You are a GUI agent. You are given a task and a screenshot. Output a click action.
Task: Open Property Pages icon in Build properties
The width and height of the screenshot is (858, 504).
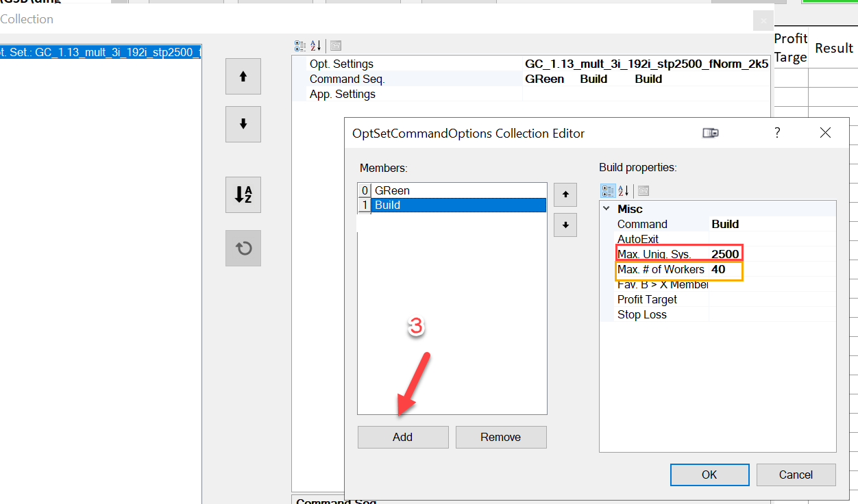643,191
